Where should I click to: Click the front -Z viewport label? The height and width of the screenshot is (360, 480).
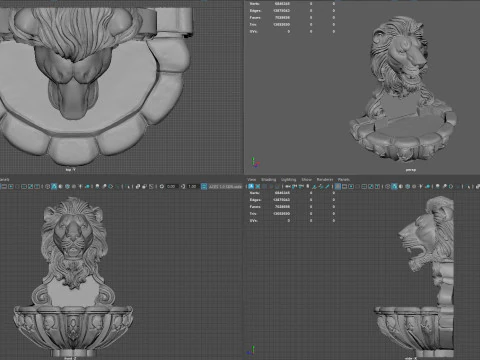(70, 358)
